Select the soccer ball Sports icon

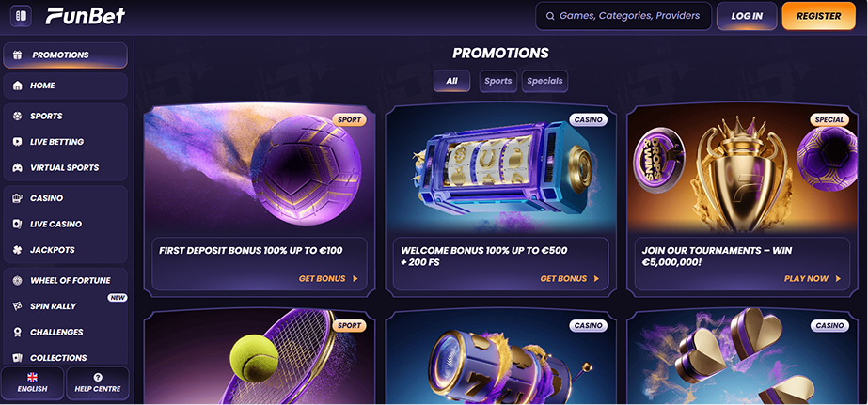pos(18,117)
